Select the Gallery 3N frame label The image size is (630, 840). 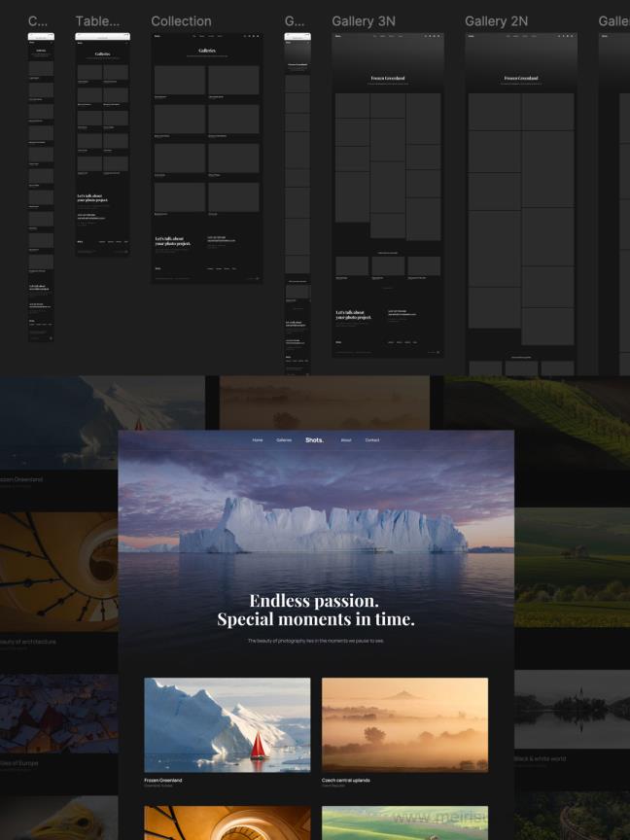[x=364, y=21]
